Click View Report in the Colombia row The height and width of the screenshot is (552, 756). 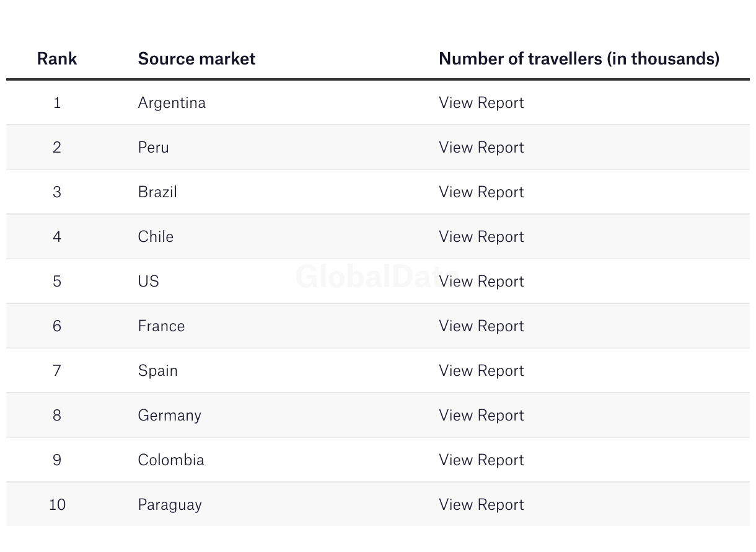pos(481,460)
